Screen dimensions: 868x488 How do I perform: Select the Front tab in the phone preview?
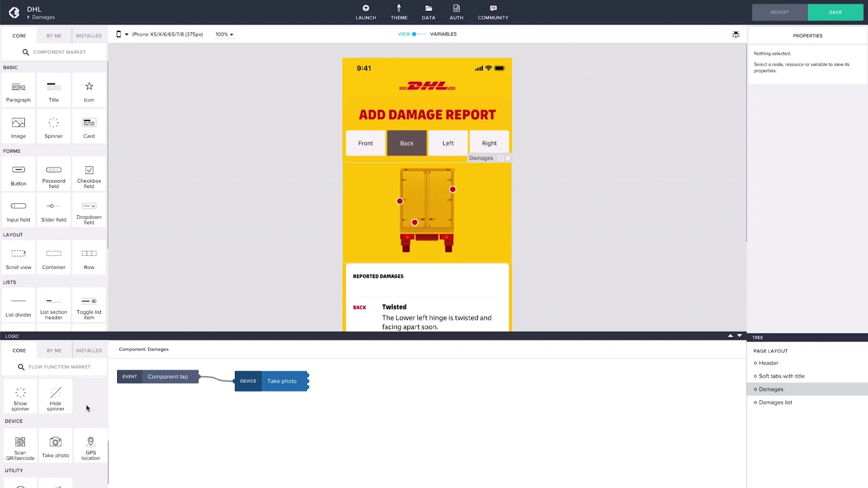click(366, 143)
